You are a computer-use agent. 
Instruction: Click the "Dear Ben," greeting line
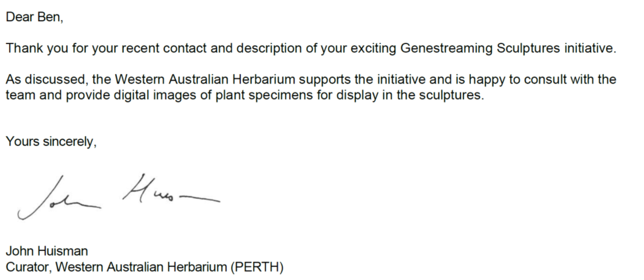click(34, 17)
